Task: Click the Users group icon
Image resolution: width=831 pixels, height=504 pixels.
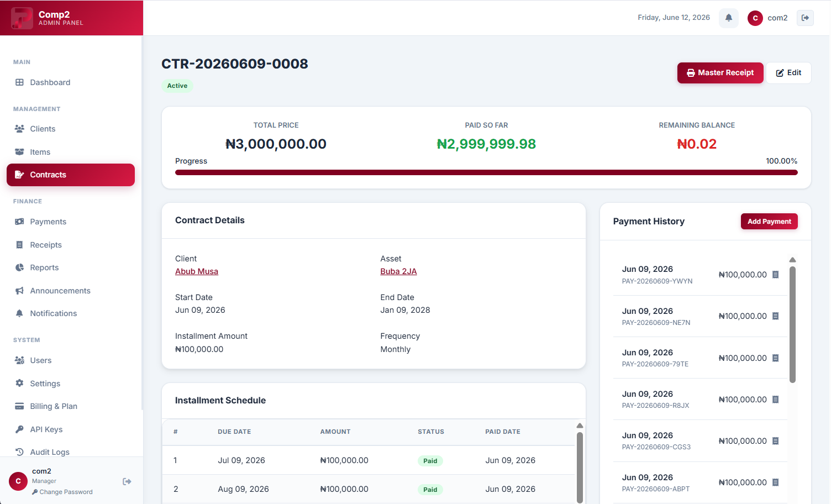Action: [x=19, y=360]
